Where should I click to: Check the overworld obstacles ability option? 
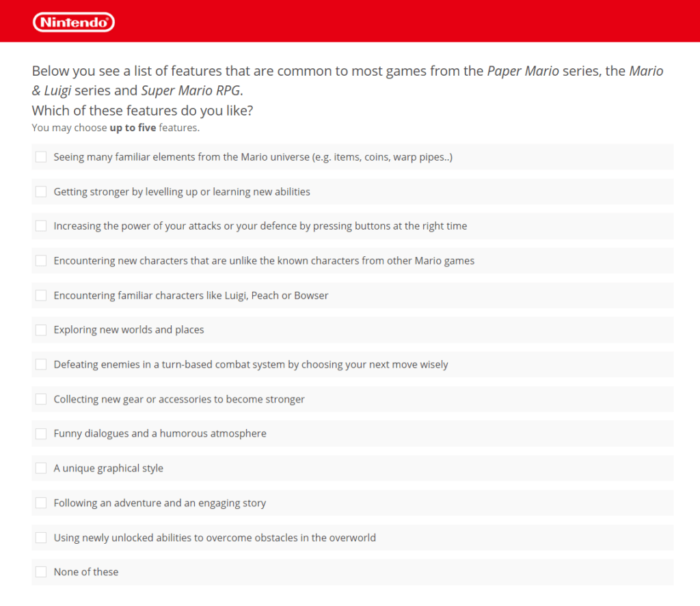coord(40,537)
